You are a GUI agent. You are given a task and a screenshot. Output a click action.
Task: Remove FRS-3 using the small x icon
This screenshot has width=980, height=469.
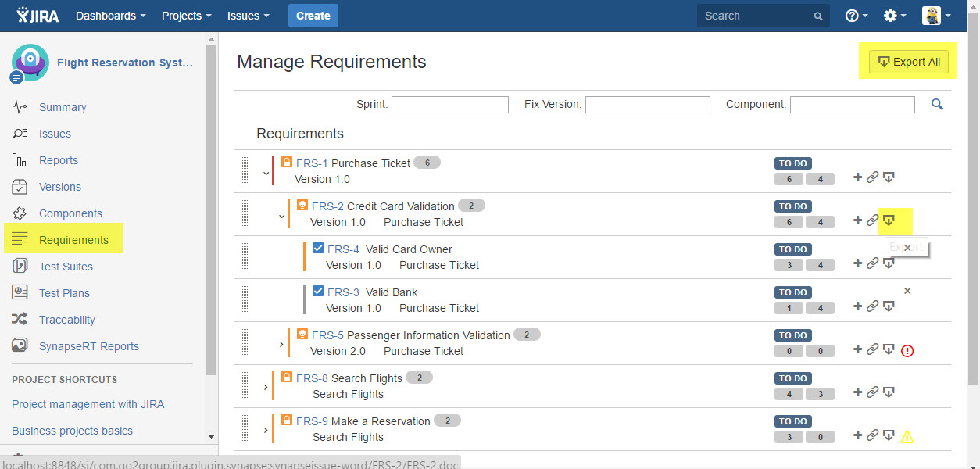tap(907, 291)
